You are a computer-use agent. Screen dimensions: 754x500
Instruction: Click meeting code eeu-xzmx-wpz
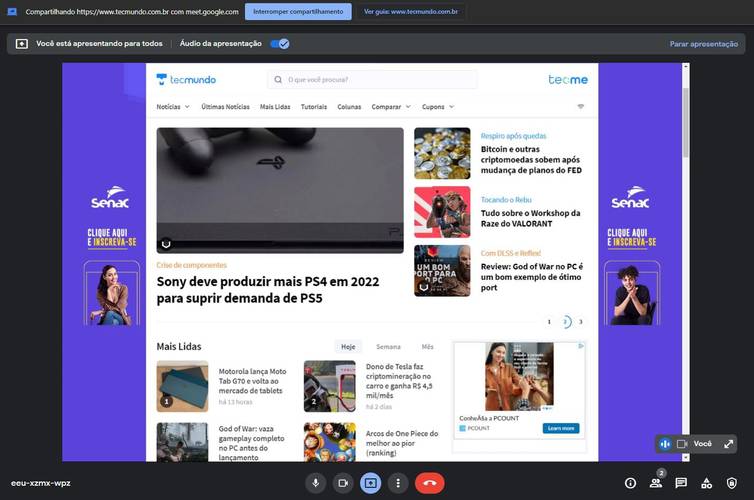(41, 483)
